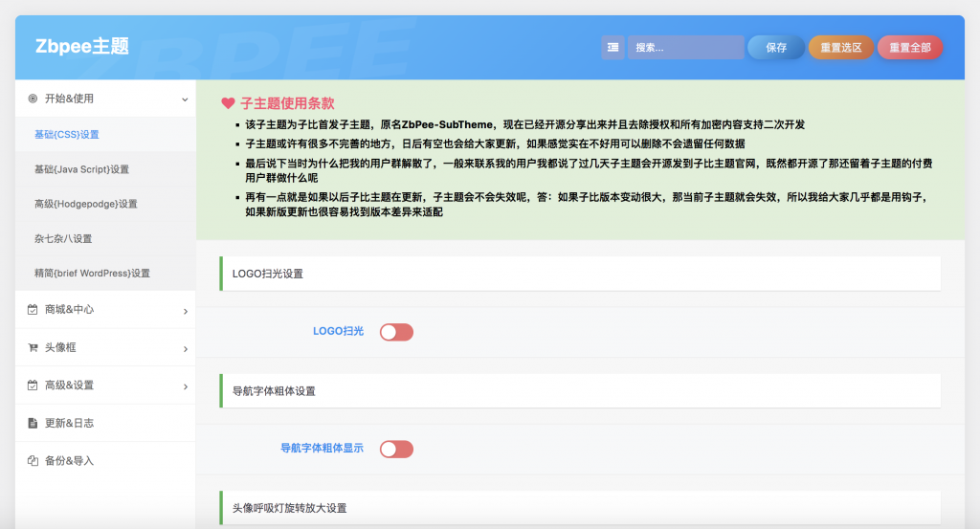The height and width of the screenshot is (529, 980).
Task: Click the 开始&使用 section icon
Action: tap(33, 99)
